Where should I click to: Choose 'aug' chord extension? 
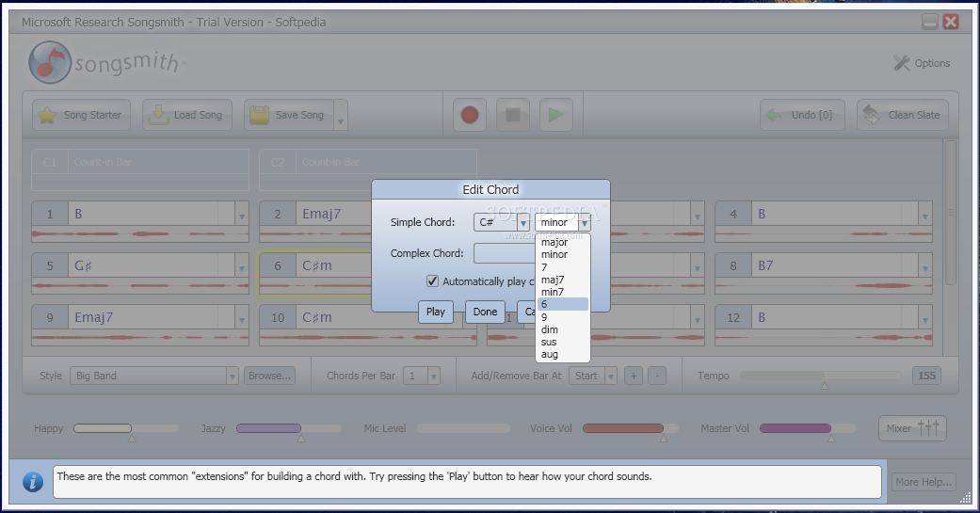point(563,354)
